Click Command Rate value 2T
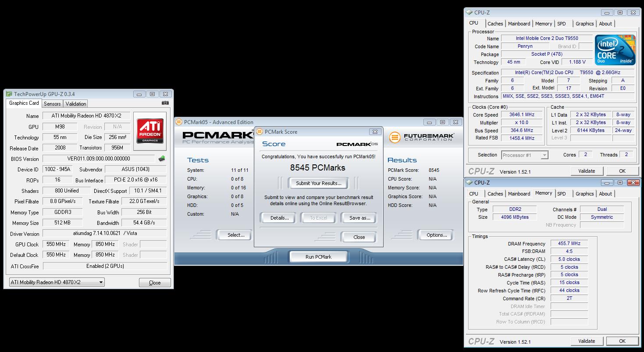The height and width of the screenshot is (352, 644). tap(569, 298)
